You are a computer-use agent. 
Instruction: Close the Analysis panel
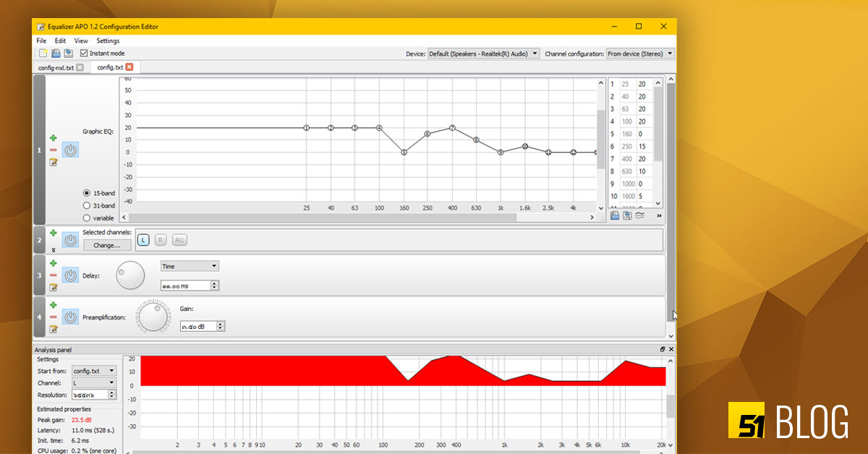point(671,349)
